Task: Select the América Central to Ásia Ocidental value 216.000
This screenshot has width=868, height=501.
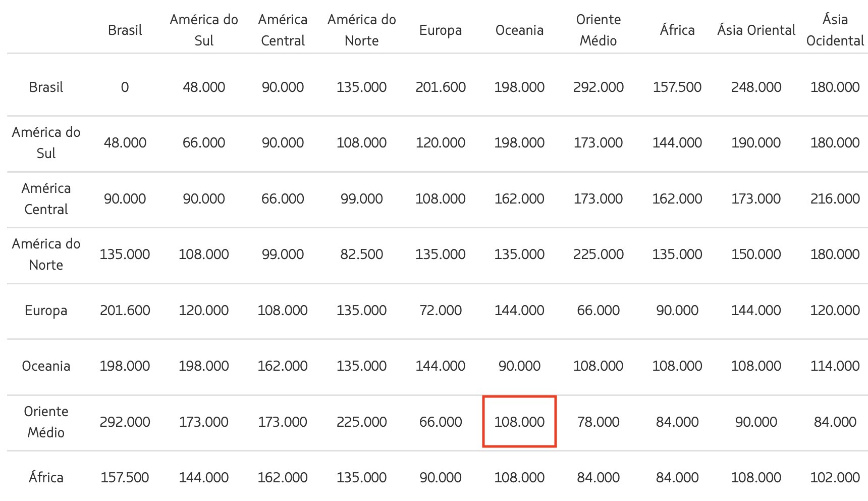Action: tap(835, 198)
